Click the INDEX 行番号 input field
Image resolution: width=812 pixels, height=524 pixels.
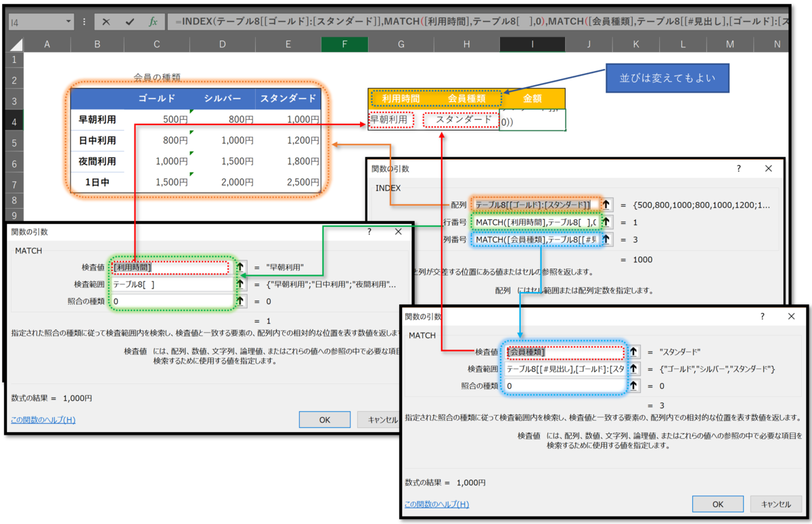pyautogui.click(x=535, y=222)
